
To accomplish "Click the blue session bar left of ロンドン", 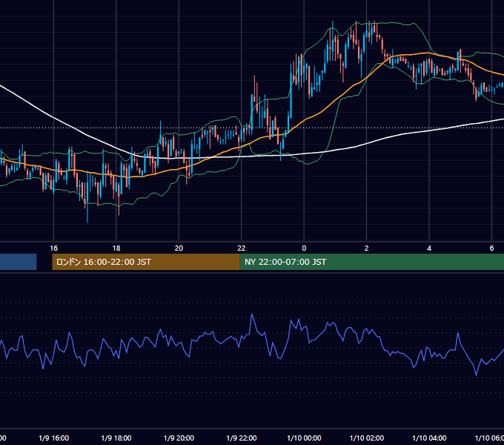I will [x=19, y=262].
